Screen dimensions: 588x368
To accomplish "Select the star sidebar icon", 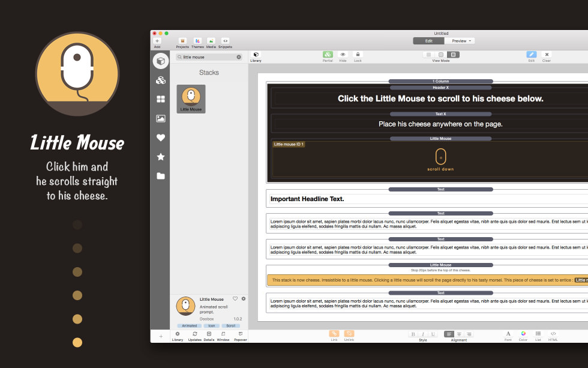I will pos(161,157).
